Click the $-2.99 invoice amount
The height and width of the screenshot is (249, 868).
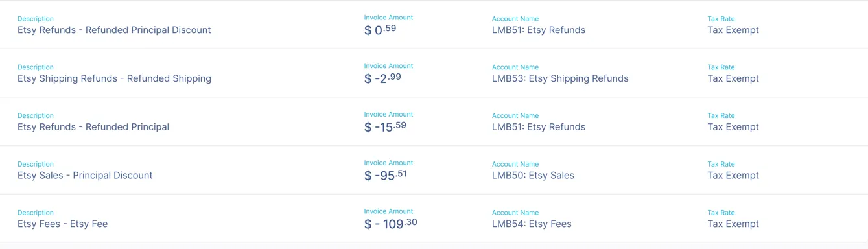click(x=382, y=78)
